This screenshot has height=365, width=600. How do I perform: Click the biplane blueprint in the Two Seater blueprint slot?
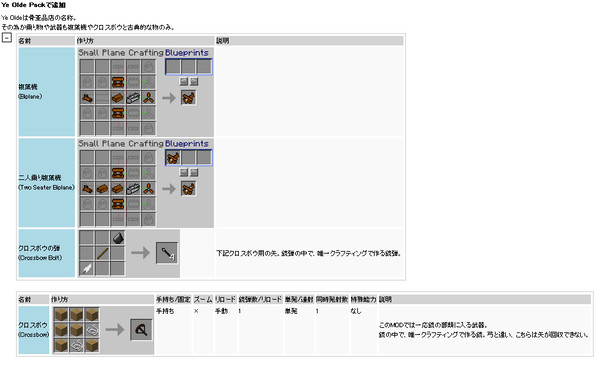(x=173, y=158)
